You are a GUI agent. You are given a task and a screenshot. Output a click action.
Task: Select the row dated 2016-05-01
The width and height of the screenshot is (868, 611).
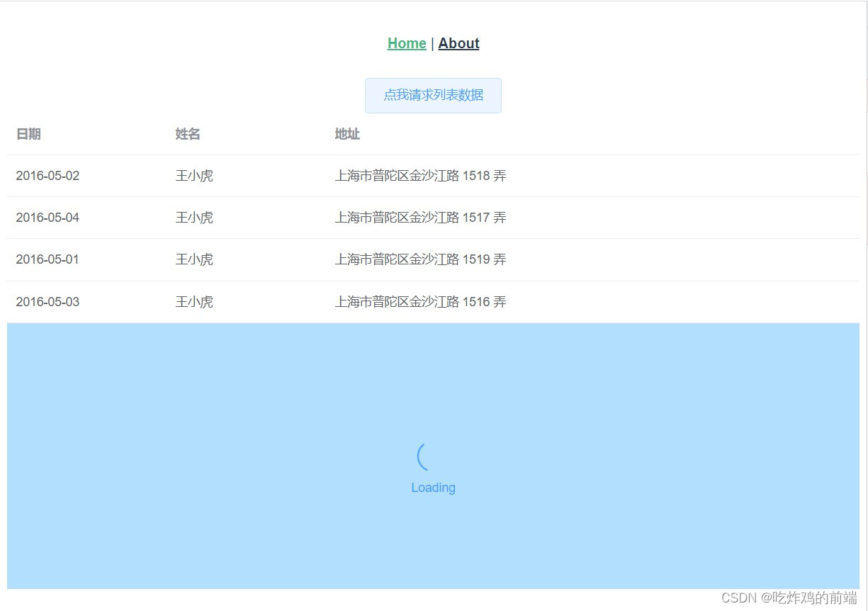[x=47, y=259]
